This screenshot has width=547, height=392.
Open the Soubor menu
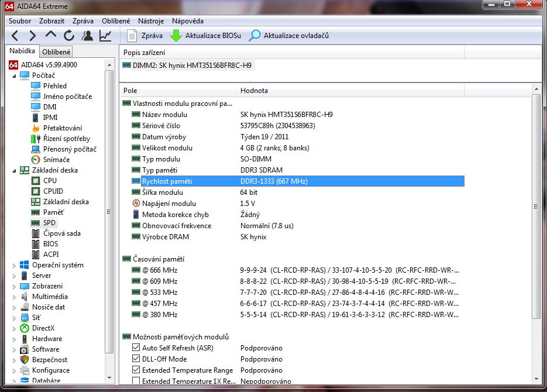click(x=20, y=21)
